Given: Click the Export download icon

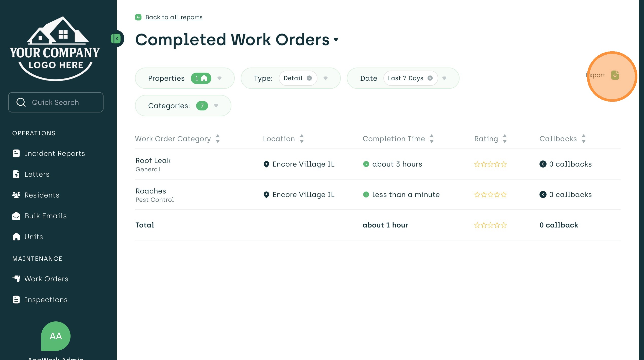Looking at the screenshot, I should 615,75.
